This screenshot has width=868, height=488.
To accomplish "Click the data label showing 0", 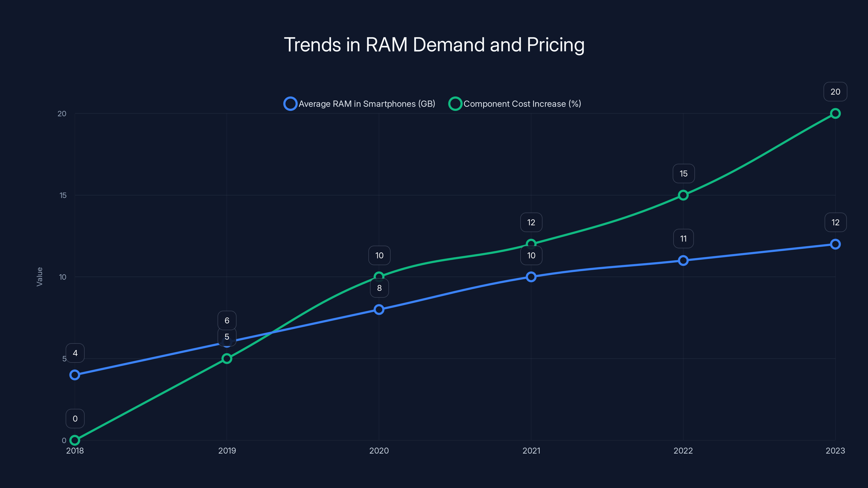I will point(75,419).
